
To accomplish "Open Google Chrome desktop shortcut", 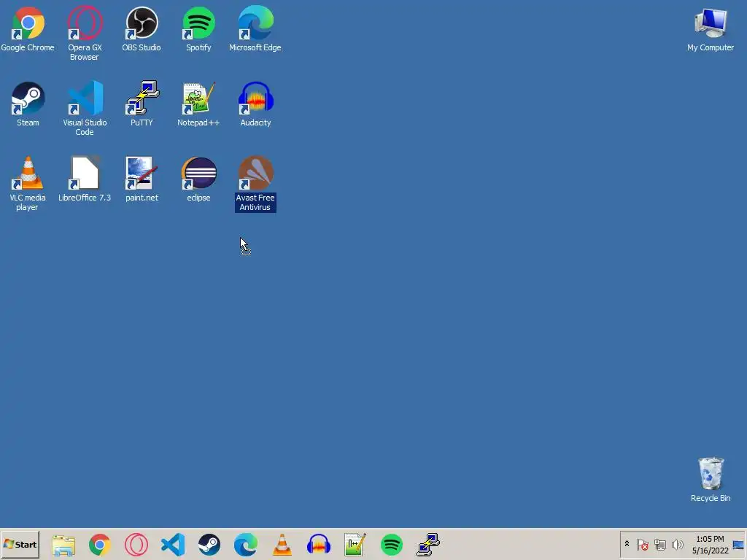I will point(28,28).
